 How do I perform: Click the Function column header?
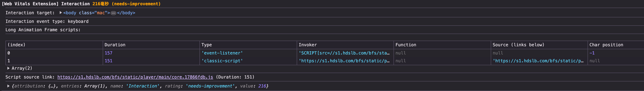point(405,45)
